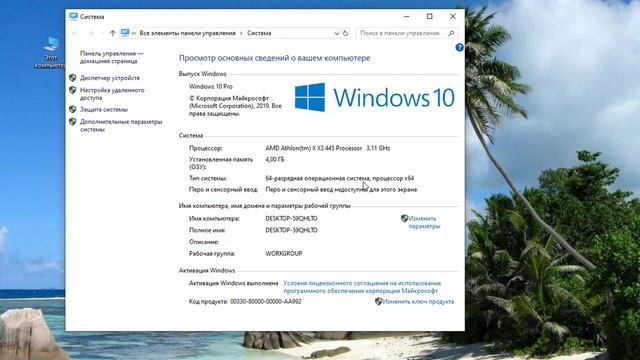The height and width of the screenshot is (360, 640).
Task: Open Защита системы link
Action: coord(104,109)
